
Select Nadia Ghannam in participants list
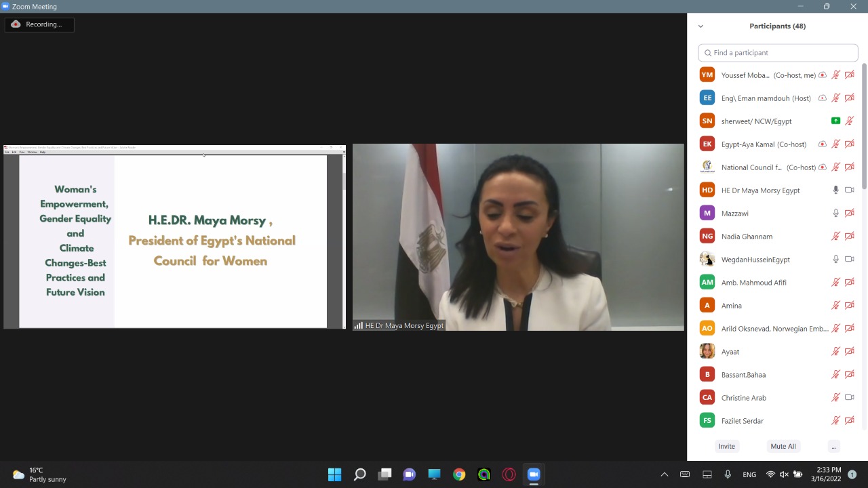click(747, 237)
